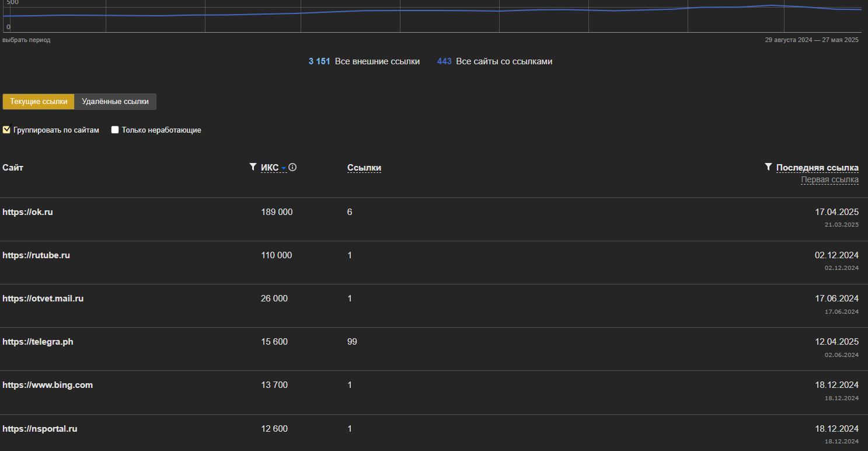Switch to the Удалённые ссылки tab
This screenshot has height=451, width=868.
click(116, 102)
